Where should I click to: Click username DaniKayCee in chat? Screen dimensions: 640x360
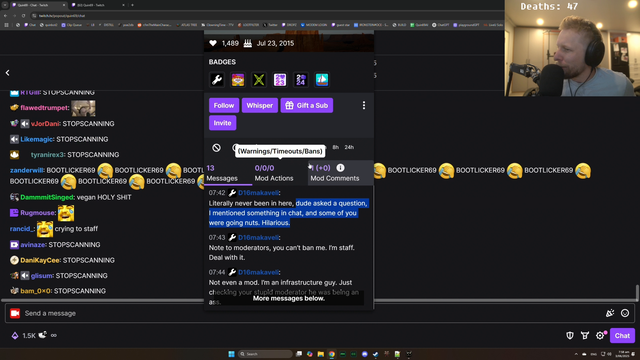40,260
